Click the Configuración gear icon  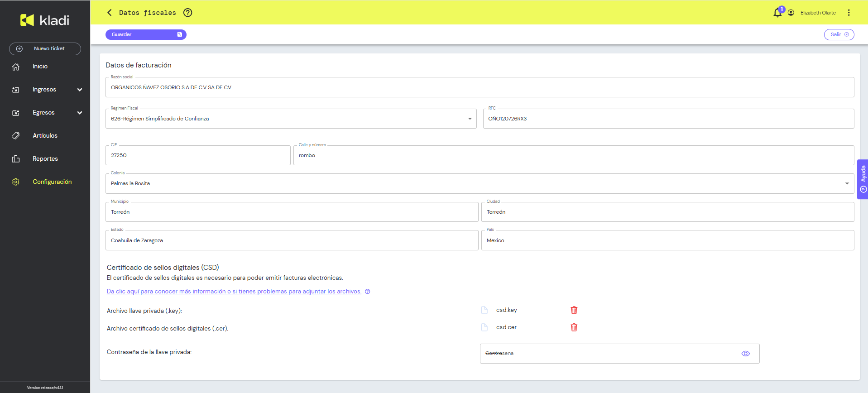[16, 182]
